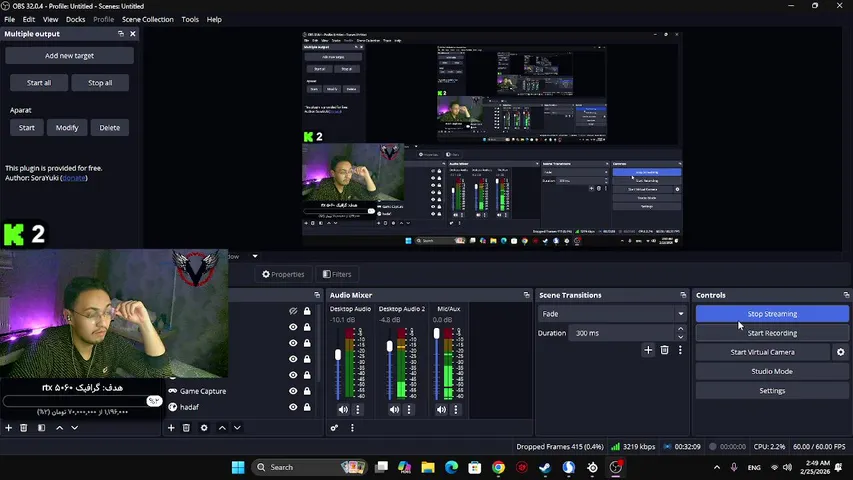Image resolution: width=853 pixels, height=480 pixels.
Task: Delete the Aparat target
Action: coord(109,127)
